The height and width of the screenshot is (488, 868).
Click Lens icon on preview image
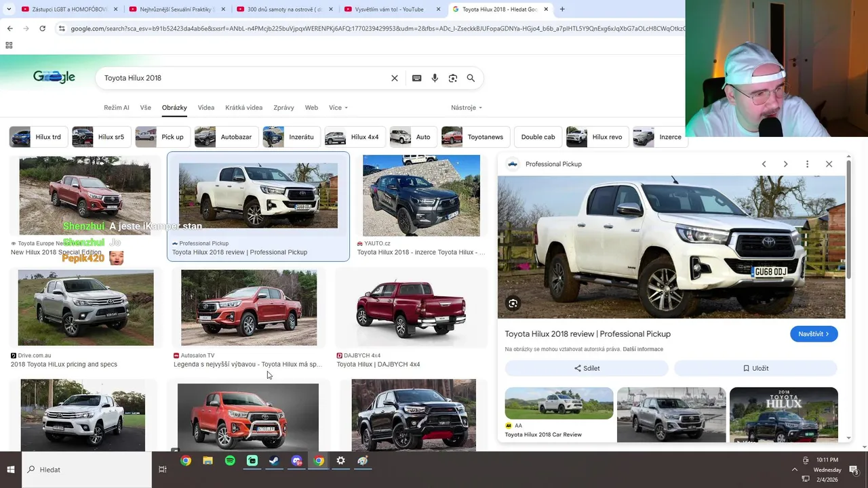[x=513, y=304]
